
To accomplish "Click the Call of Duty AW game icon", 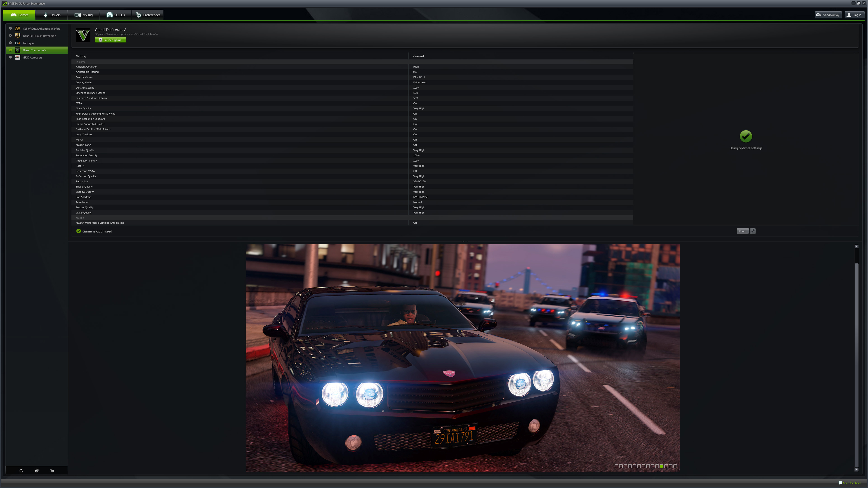I will coord(18,29).
